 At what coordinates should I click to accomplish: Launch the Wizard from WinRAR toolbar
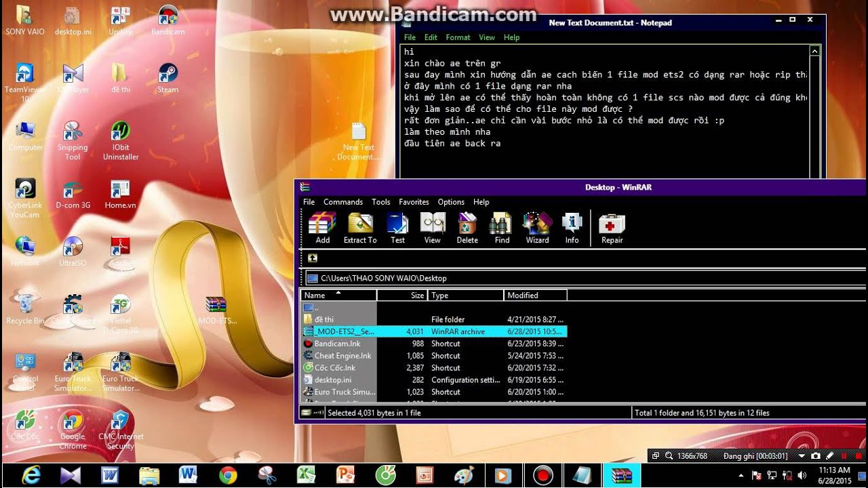(537, 228)
